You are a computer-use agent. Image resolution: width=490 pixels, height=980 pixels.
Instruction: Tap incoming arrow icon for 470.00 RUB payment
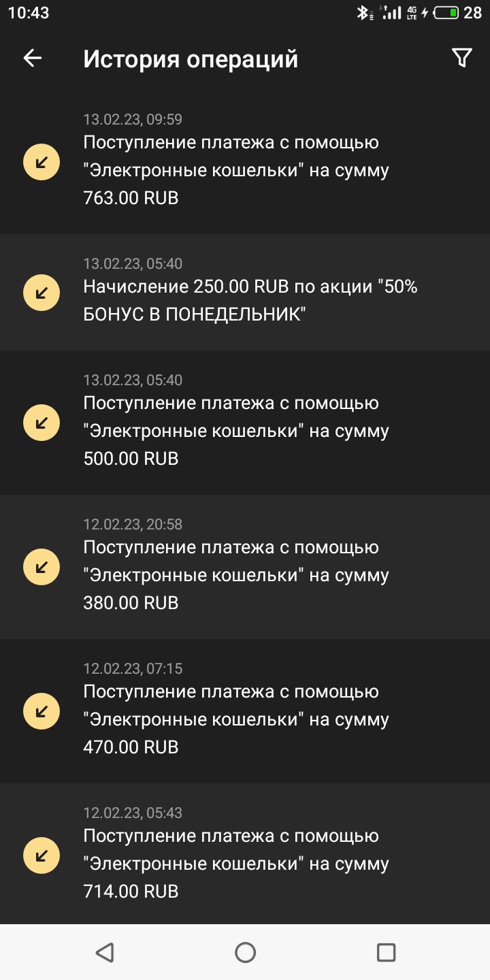click(x=42, y=711)
